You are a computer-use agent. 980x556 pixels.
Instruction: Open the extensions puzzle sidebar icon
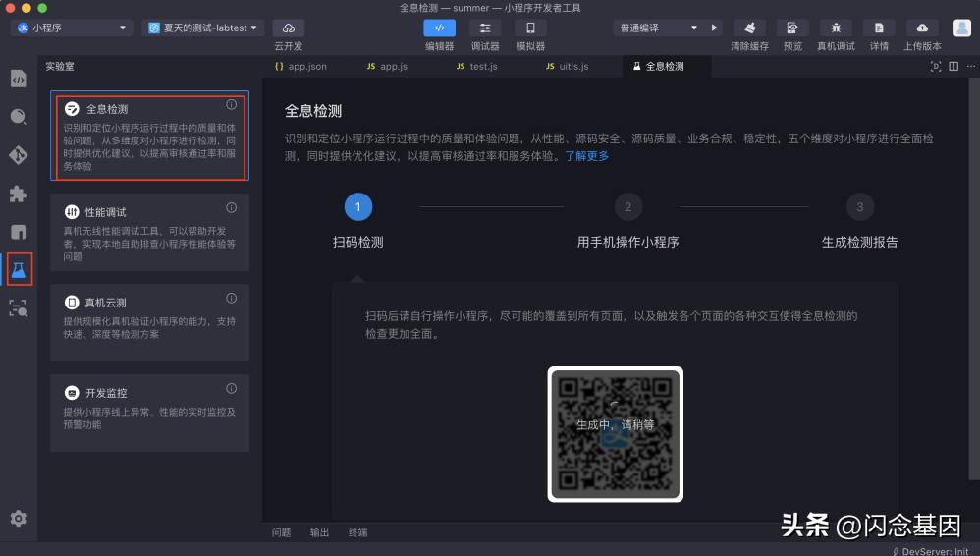pos(18,194)
